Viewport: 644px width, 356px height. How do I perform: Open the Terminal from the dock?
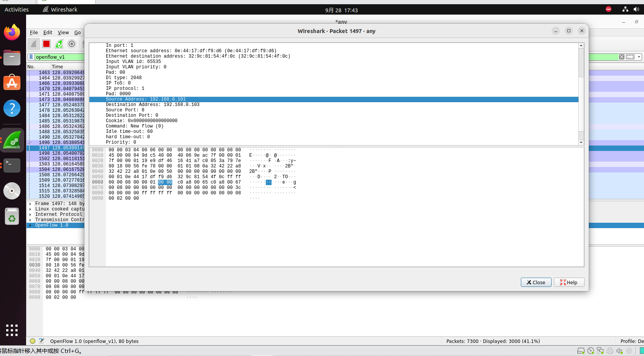click(12, 165)
